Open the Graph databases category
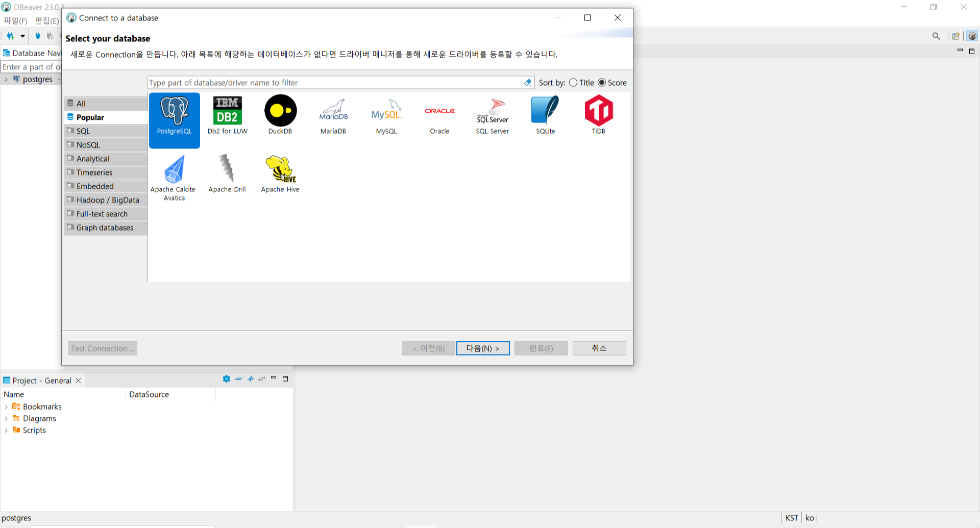The height and width of the screenshot is (528, 980). pos(106,228)
